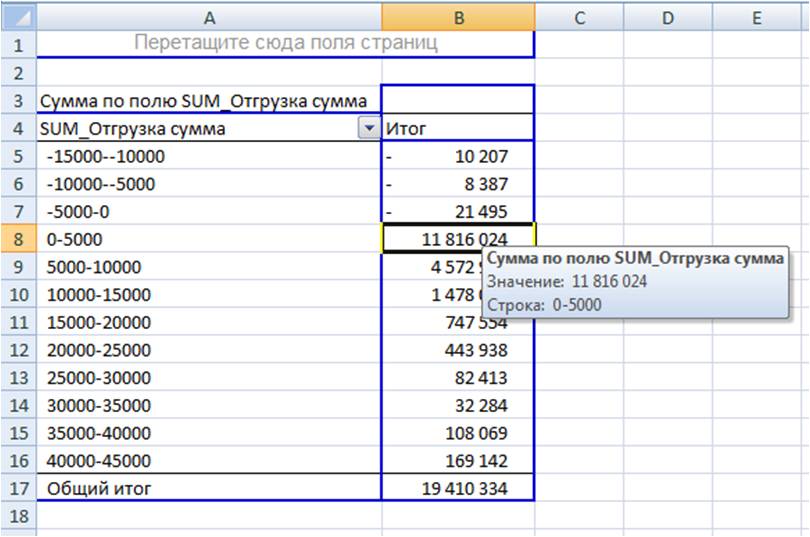810x537 pixels.
Task: Select the '-15000--10000' range label
Action: [x=209, y=156]
